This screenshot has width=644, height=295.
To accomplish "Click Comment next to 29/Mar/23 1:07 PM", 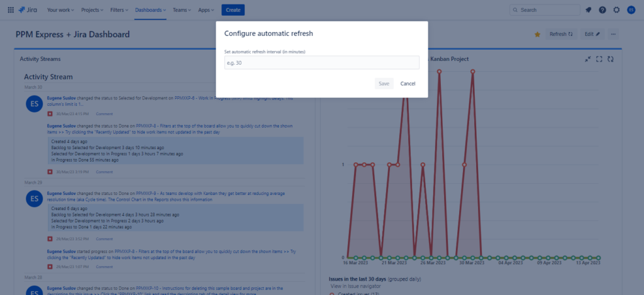I will pyautogui.click(x=104, y=267).
